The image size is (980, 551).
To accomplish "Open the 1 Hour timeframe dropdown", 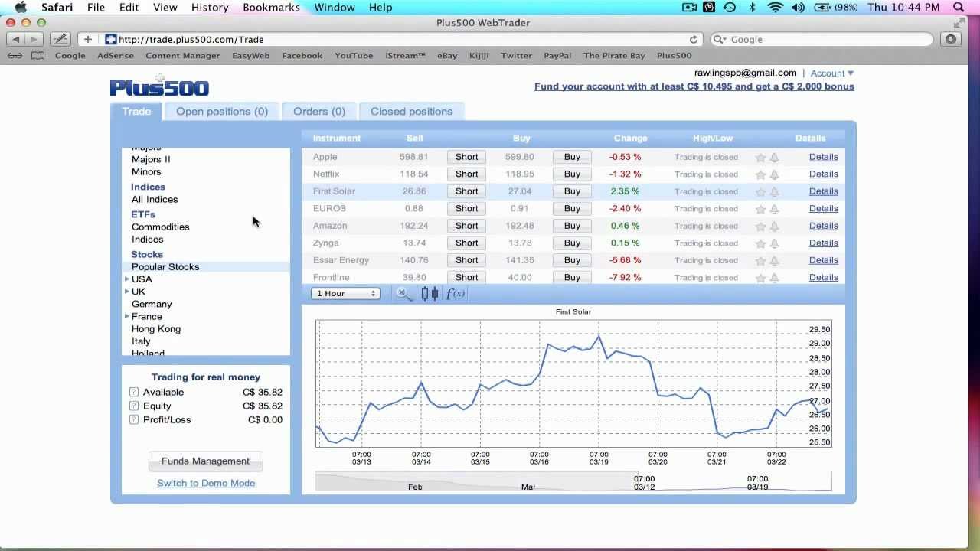I will pos(345,294).
